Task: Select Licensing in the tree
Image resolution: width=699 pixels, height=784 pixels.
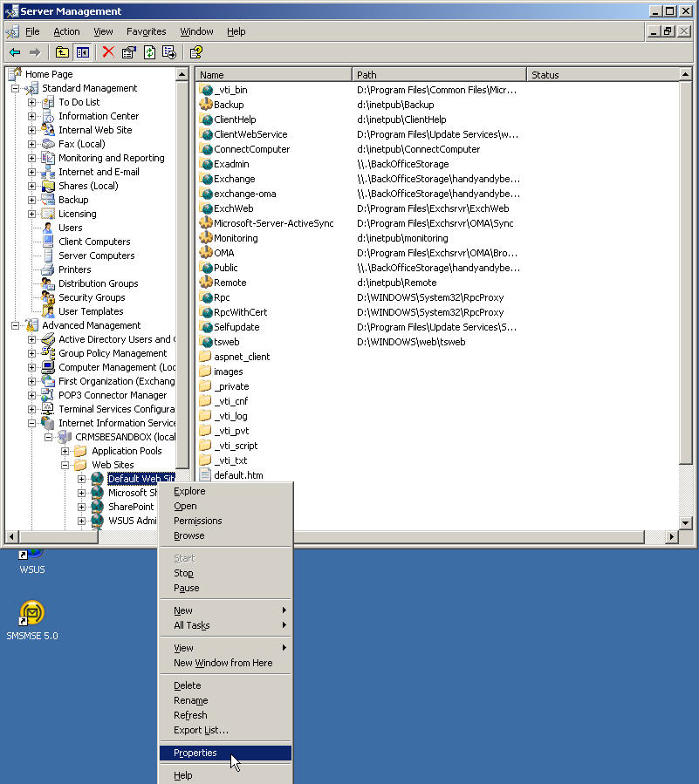Action: [77, 214]
